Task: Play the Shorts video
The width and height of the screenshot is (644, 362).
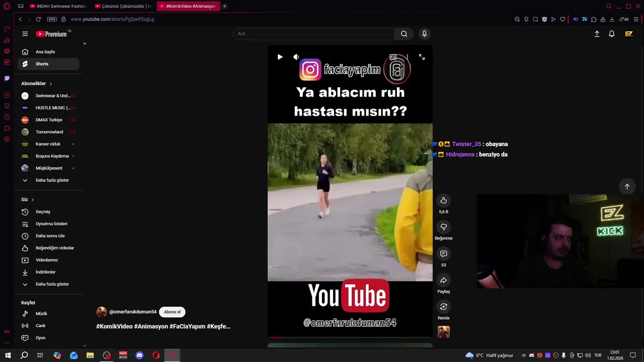Action: click(280, 57)
